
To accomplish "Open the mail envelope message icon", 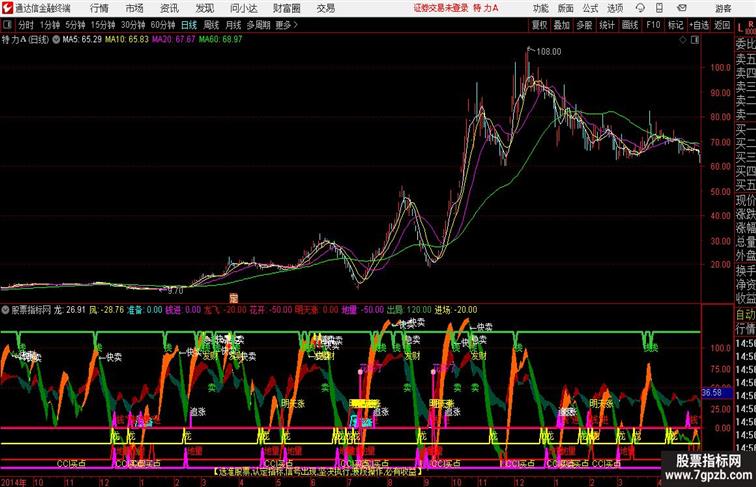I will point(682,8).
